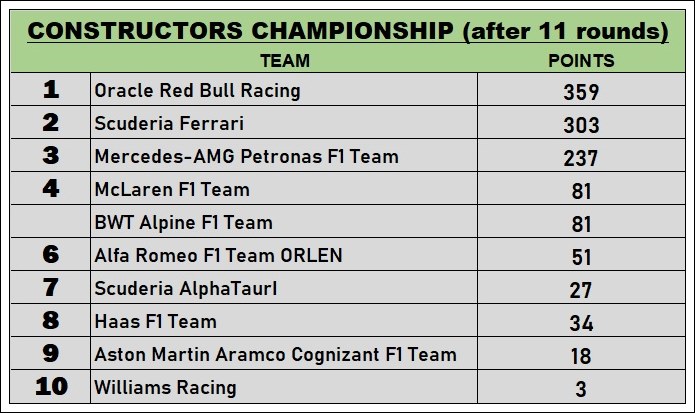695x413 pixels.
Task: Click the 359 points value
Action: 581,92
